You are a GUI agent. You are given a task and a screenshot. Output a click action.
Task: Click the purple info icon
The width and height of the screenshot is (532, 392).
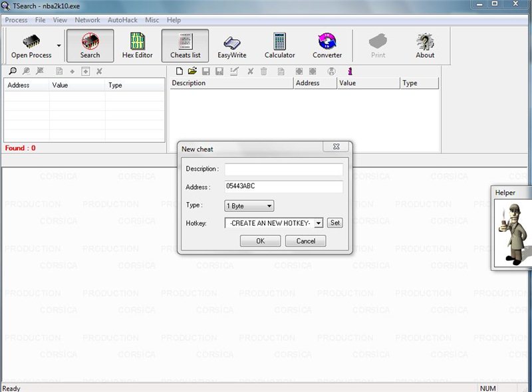coord(350,71)
